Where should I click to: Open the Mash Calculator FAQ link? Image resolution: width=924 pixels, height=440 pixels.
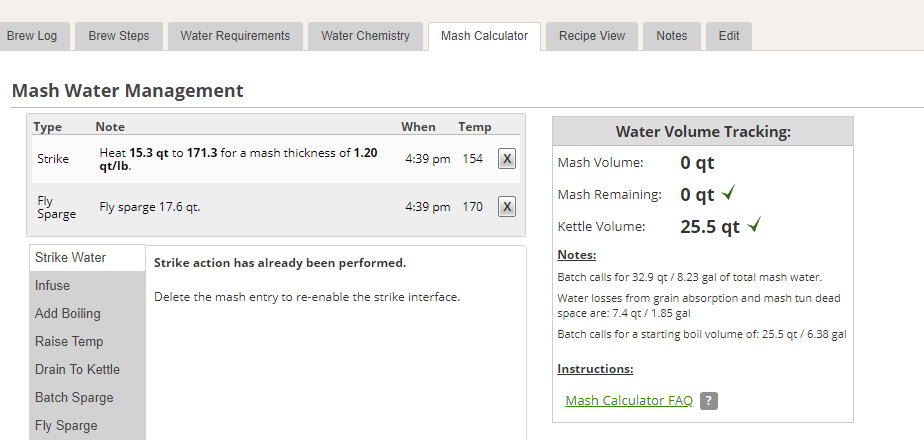(x=629, y=401)
